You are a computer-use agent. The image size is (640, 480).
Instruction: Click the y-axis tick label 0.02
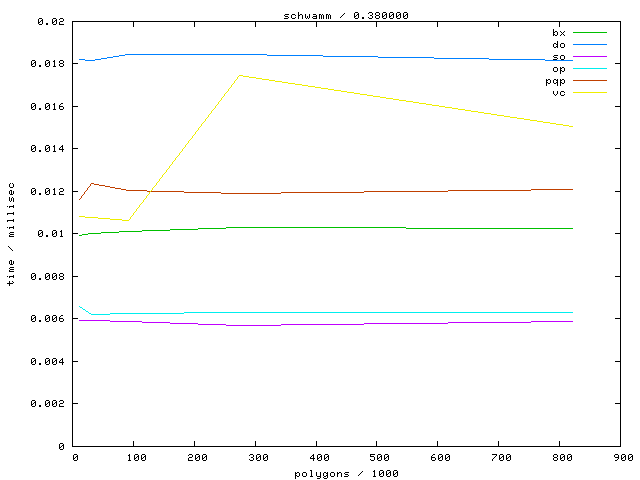[x=55, y=21]
